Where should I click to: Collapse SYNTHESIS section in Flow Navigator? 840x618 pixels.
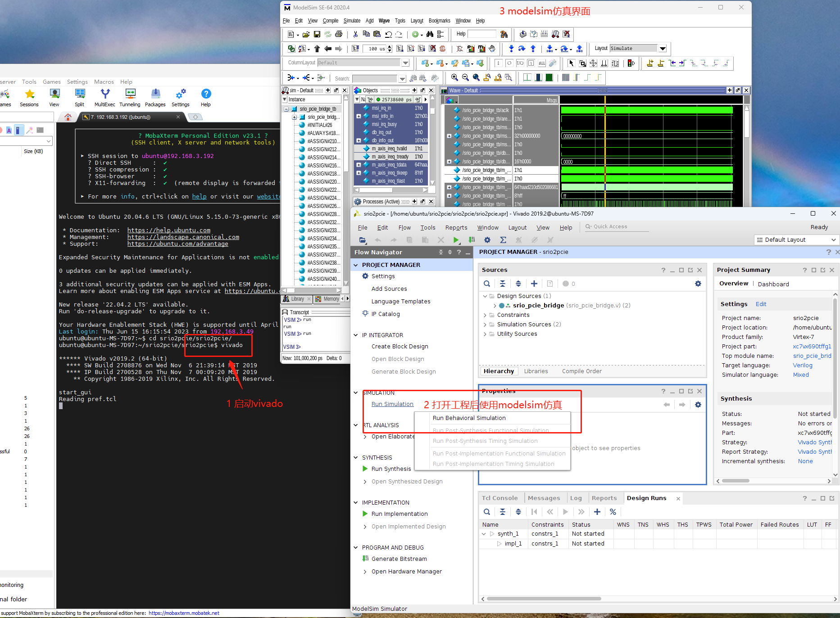[356, 458]
